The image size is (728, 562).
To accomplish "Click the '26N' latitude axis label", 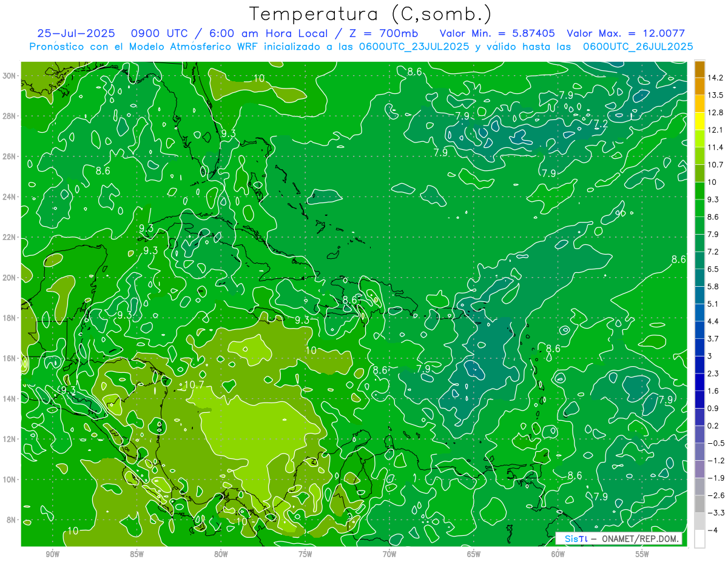I will (10, 156).
